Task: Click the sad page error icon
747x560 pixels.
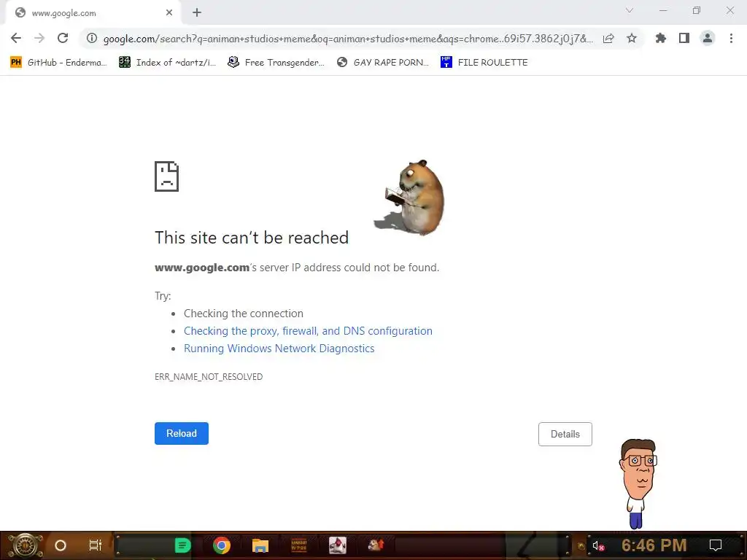Action: coord(167,176)
